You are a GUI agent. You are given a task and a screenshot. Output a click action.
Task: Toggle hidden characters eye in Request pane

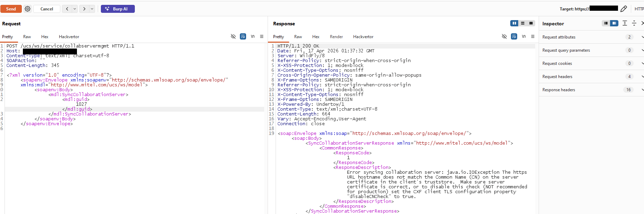pyautogui.click(x=233, y=36)
